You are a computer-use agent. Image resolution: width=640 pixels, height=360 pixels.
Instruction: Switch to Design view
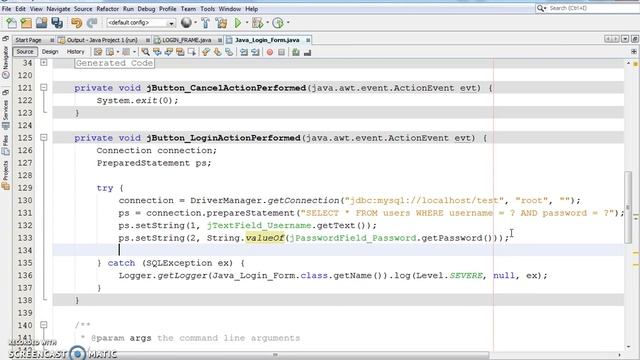coord(50,52)
